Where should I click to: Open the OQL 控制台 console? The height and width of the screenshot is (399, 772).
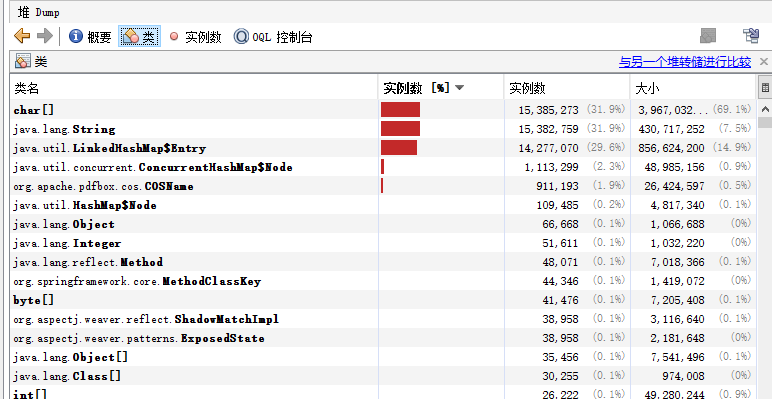point(273,37)
